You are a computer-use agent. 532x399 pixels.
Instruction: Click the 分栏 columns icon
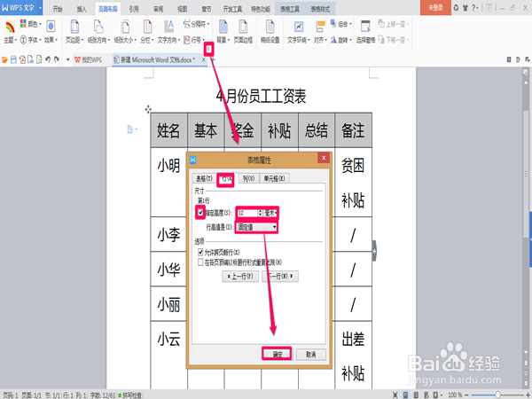pos(147,26)
